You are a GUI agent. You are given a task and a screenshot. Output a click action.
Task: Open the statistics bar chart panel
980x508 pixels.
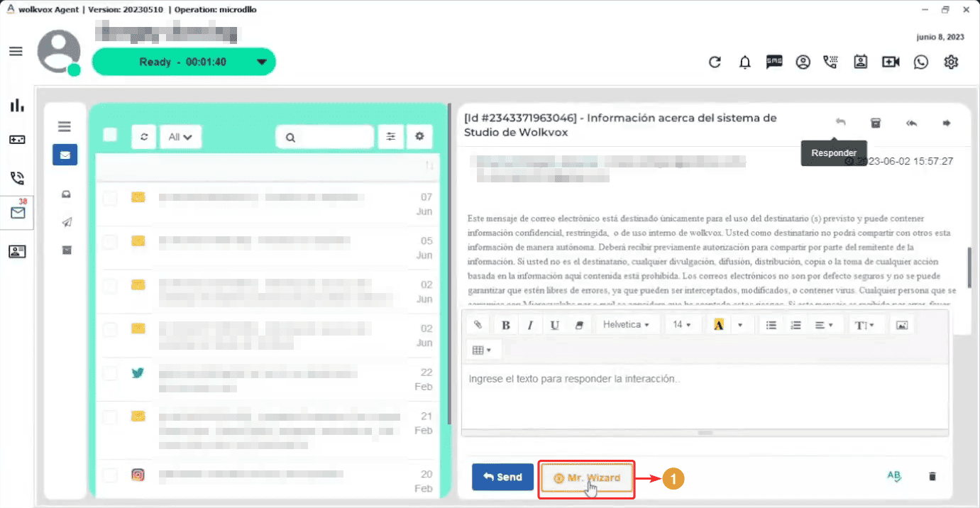[x=17, y=106]
